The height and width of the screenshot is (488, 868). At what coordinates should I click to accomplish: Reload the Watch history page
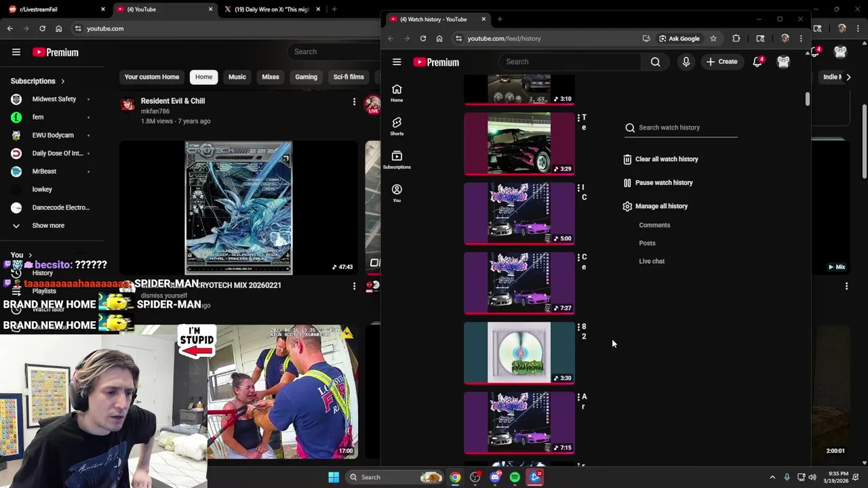click(423, 39)
